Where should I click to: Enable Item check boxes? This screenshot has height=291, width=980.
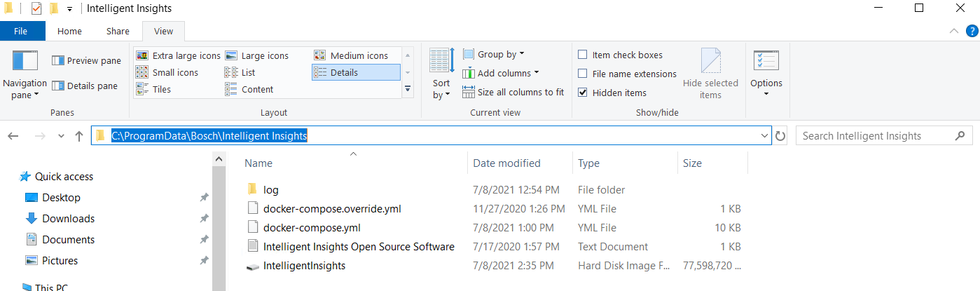pos(583,55)
